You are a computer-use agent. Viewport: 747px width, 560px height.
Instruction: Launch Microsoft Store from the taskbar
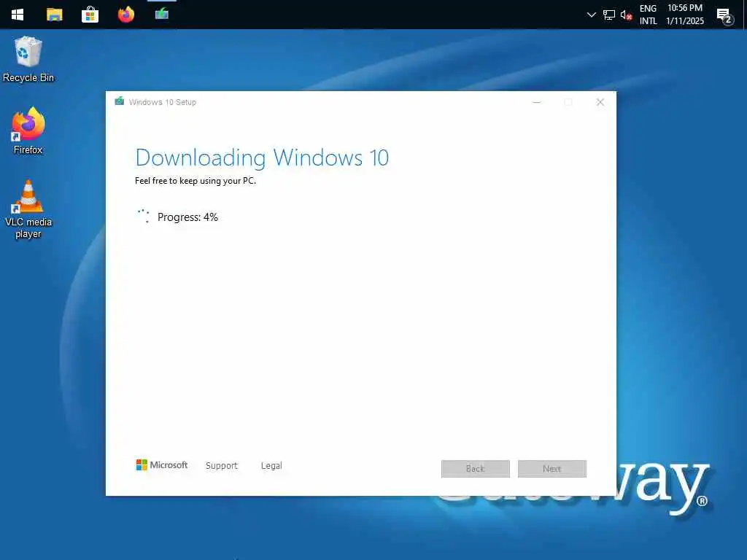pos(90,15)
